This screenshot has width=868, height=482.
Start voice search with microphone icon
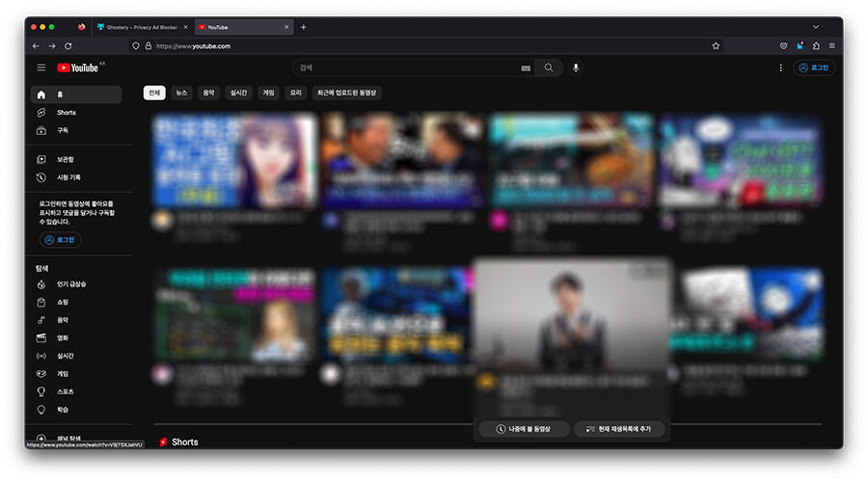pos(576,67)
